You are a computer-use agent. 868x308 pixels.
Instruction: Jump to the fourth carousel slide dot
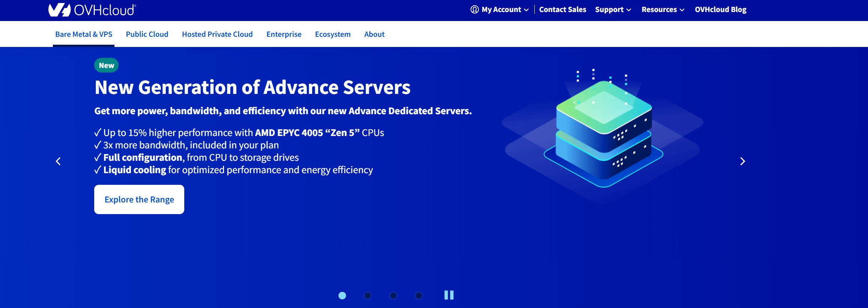pyautogui.click(x=419, y=296)
